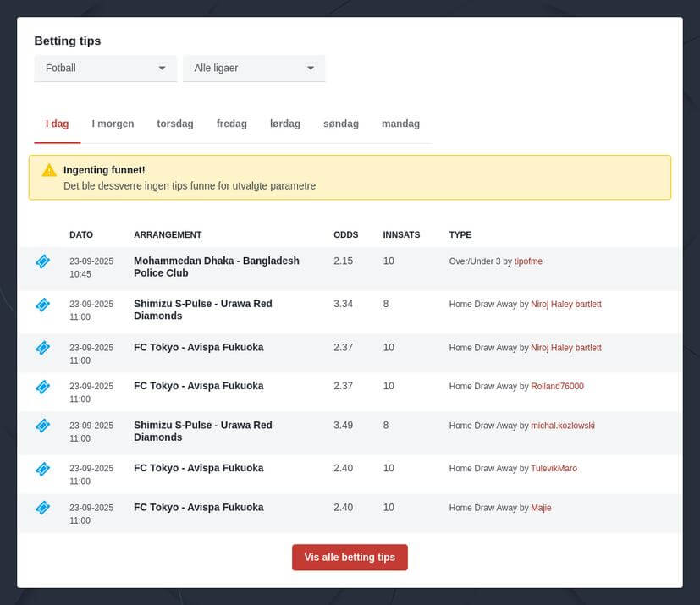The width and height of the screenshot is (700, 605).
Task: Click ticket icon in TulevikMaro's row
Action: point(43,469)
